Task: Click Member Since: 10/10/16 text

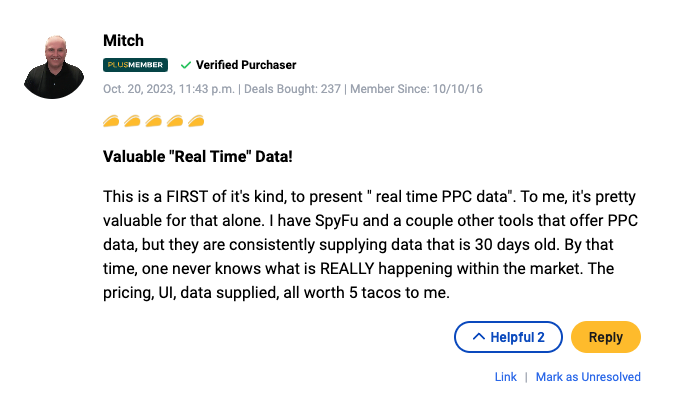Action: click(416, 89)
